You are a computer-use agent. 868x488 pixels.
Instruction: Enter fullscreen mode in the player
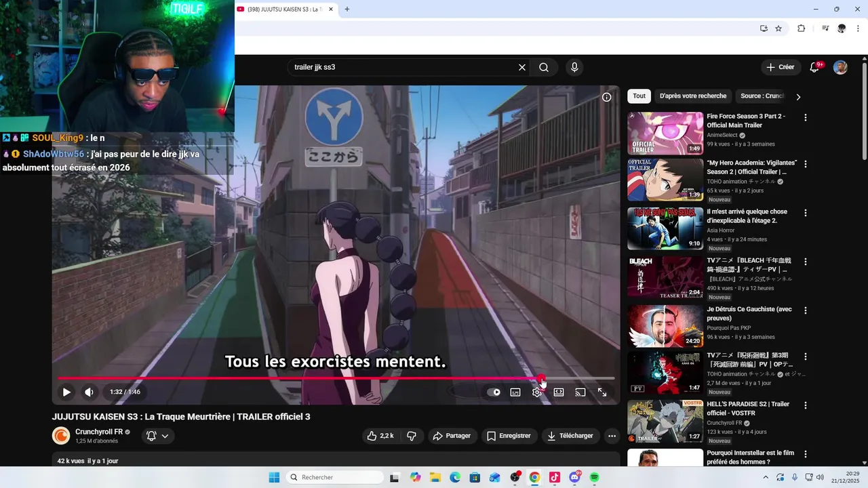tap(602, 392)
